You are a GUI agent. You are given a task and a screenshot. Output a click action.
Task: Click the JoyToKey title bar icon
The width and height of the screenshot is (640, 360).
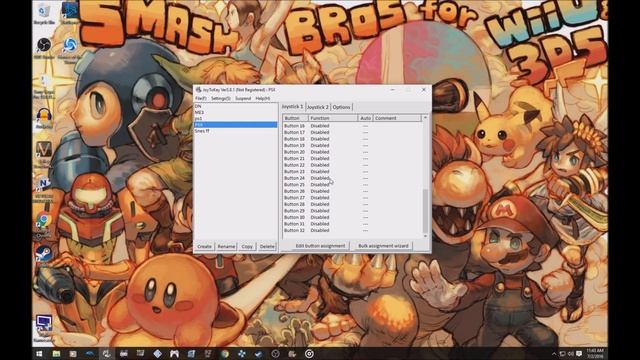click(x=198, y=89)
